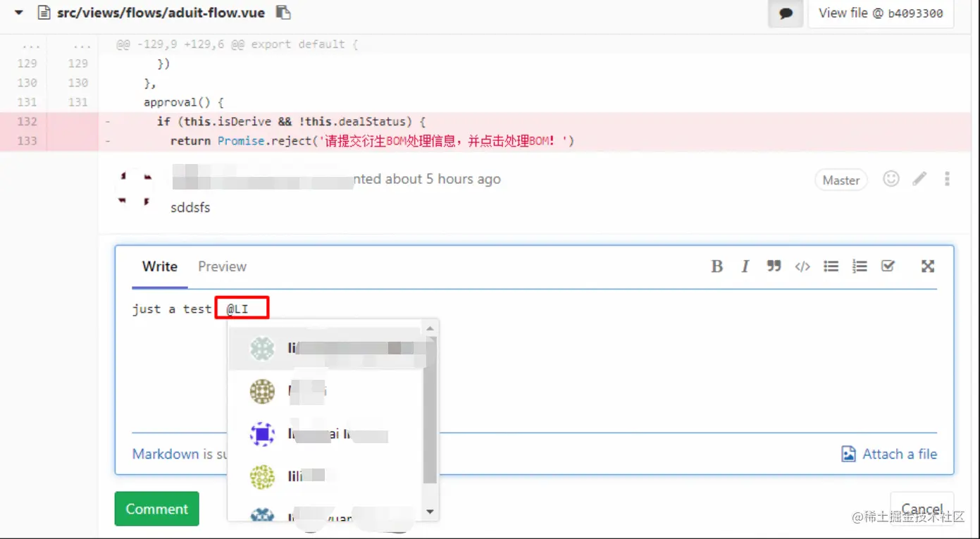The image size is (980, 539).
Task: Add a numbered list in comment editor
Action: 860,266
